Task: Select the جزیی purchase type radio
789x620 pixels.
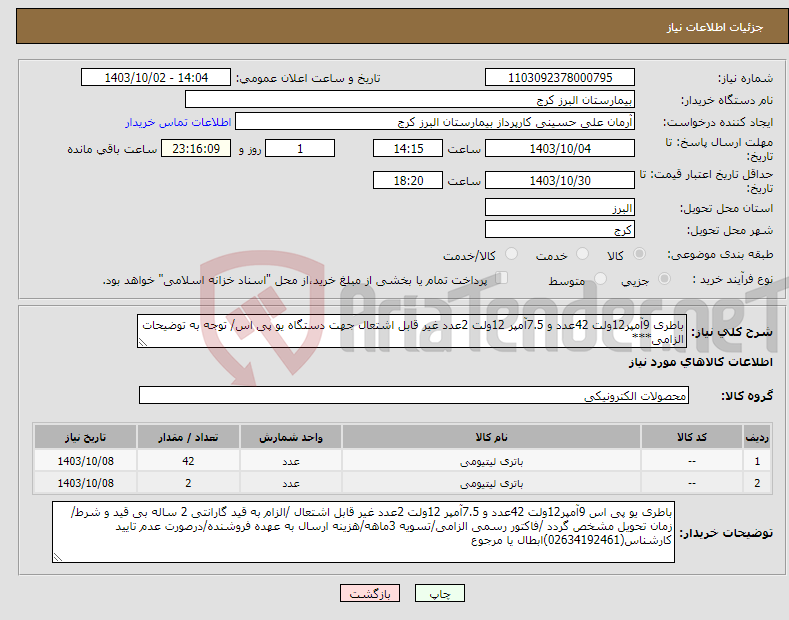Action: [x=664, y=279]
